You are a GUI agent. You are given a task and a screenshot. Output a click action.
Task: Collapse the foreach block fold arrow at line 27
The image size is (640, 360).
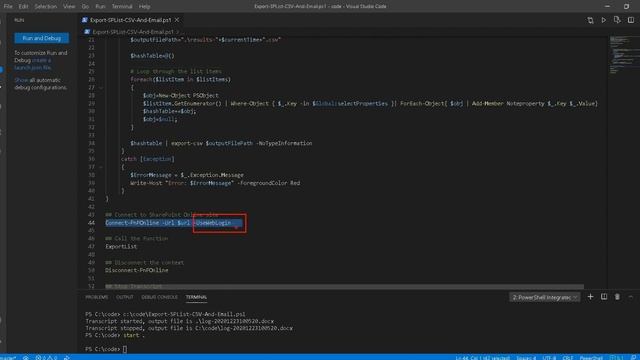coord(101,88)
